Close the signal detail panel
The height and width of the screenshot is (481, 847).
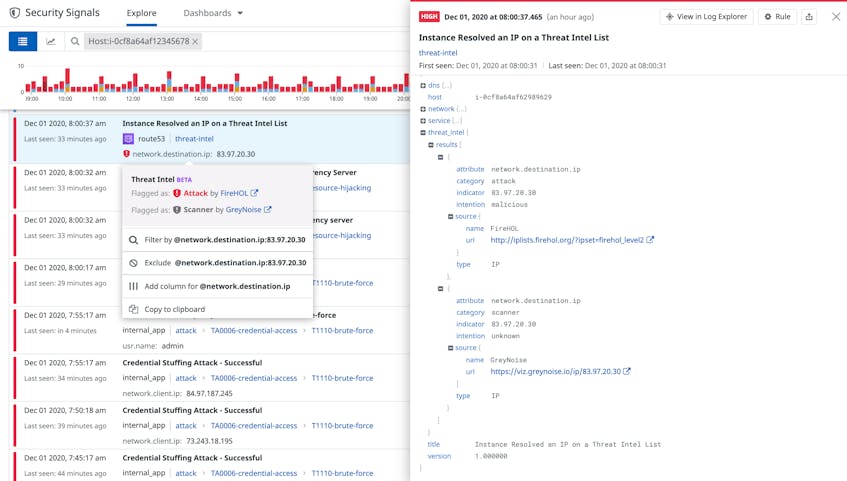pos(836,17)
